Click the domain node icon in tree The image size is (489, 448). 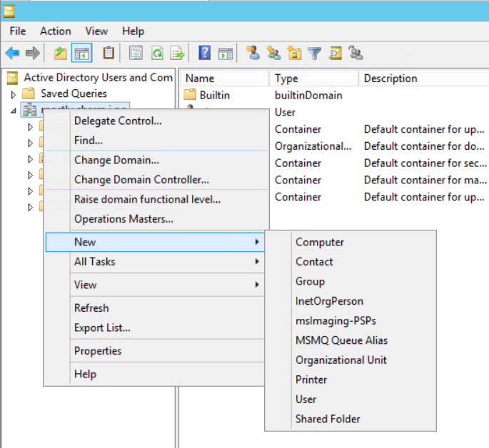[30, 110]
